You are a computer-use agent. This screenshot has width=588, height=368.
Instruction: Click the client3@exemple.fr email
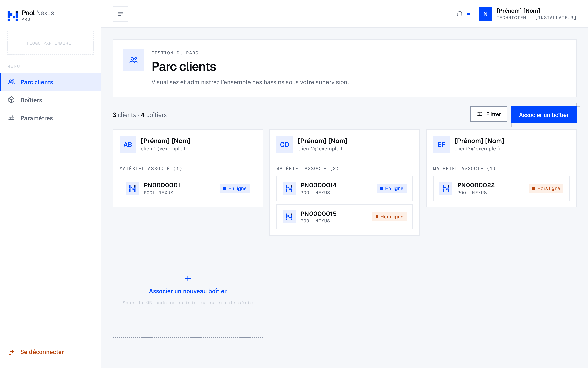point(478,148)
